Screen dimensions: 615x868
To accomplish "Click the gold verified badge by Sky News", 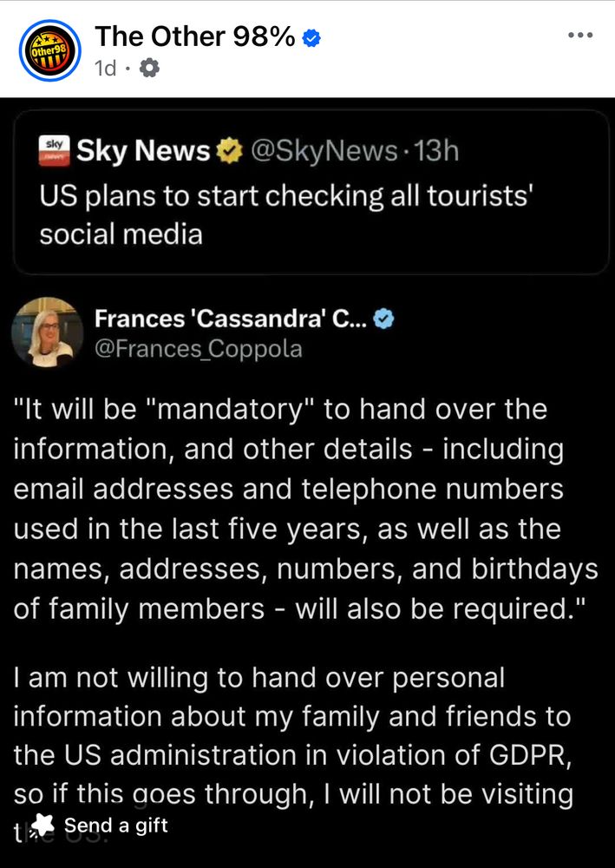I will pyautogui.click(x=229, y=151).
